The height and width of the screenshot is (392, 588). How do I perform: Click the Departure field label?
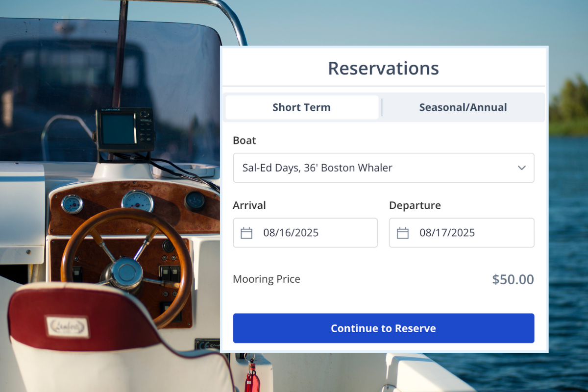(415, 205)
